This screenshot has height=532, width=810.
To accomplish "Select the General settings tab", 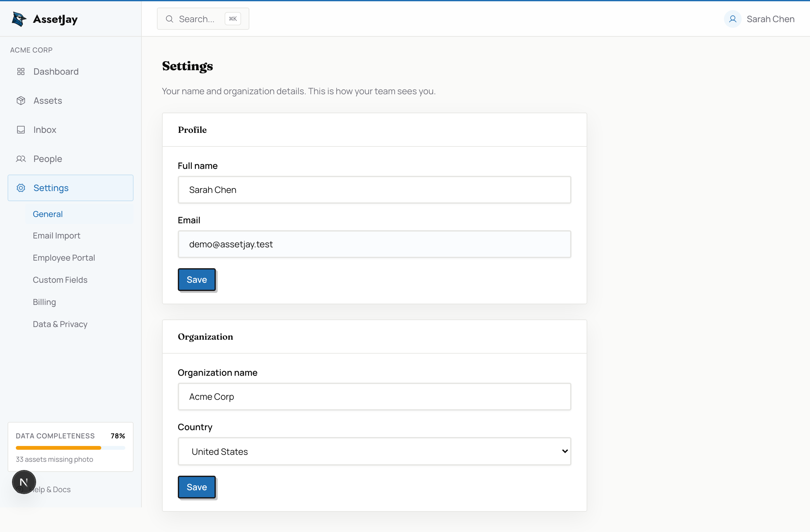I will click(48, 213).
